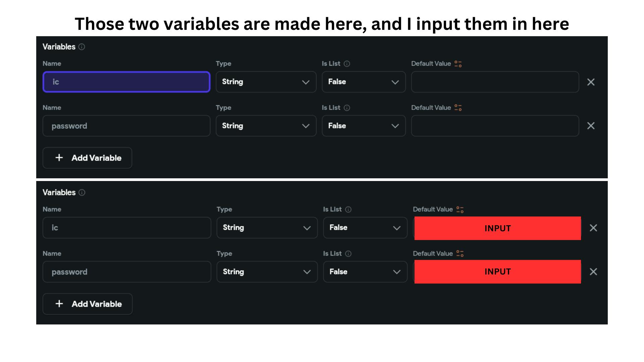Click Is List info icon in bottom password row
This screenshot has height=362, width=644.
pos(348,254)
